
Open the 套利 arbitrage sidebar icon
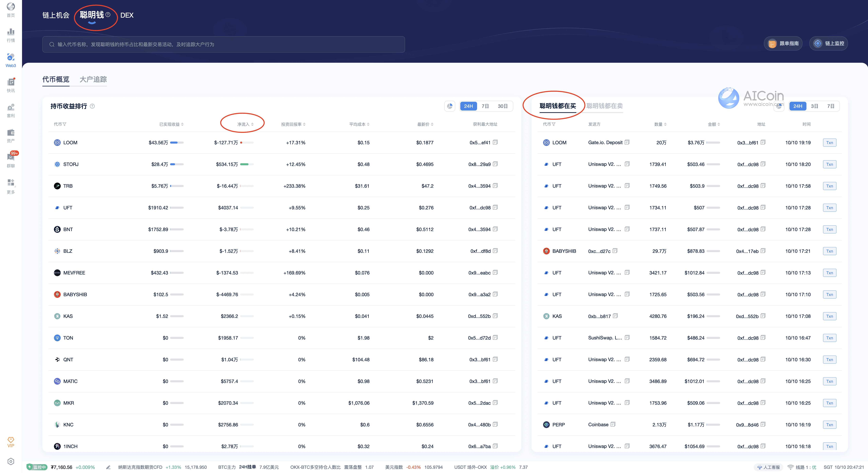click(11, 111)
